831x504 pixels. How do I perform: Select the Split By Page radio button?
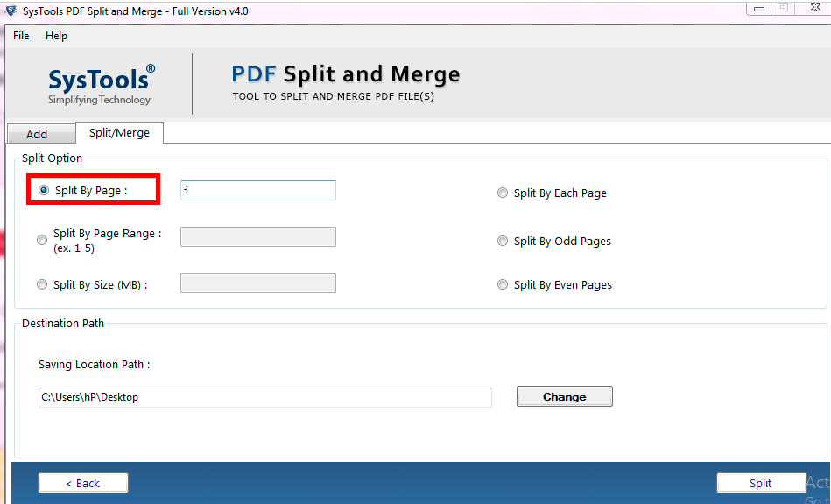(x=44, y=190)
